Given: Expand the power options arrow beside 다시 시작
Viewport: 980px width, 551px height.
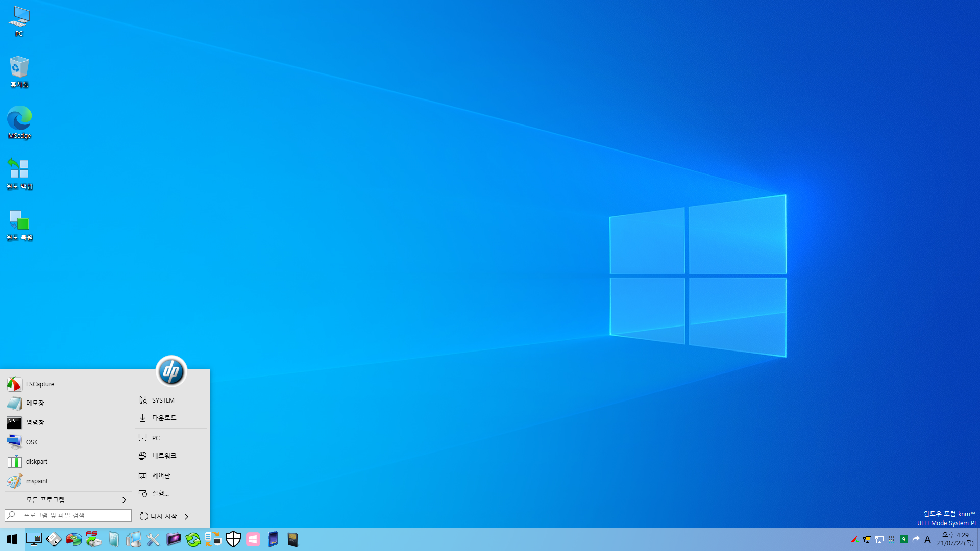Looking at the screenshot, I should (186, 516).
